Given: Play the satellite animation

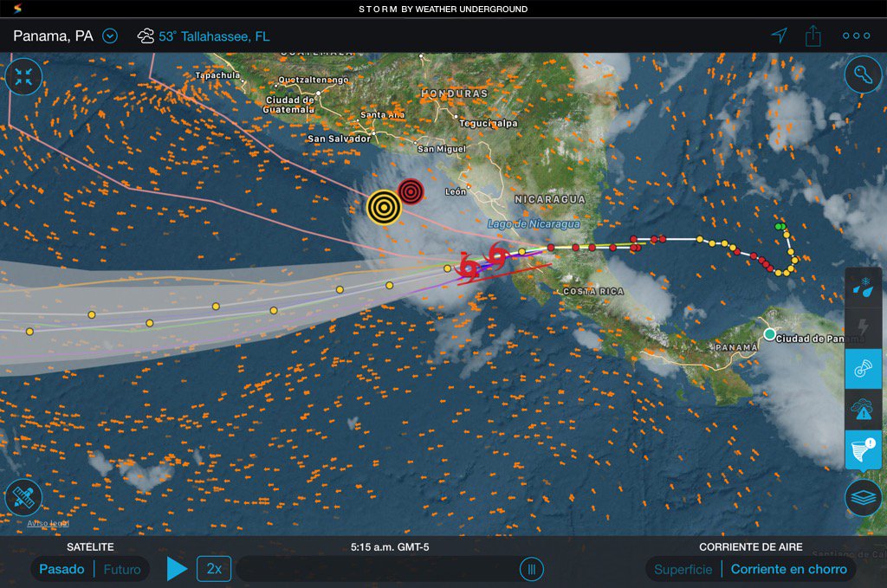Looking at the screenshot, I should click(x=177, y=568).
